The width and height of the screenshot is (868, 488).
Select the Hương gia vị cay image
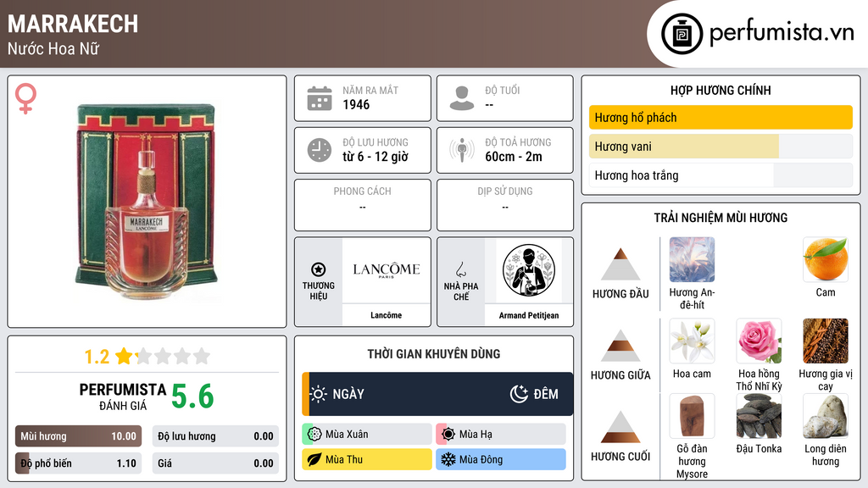(x=826, y=341)
